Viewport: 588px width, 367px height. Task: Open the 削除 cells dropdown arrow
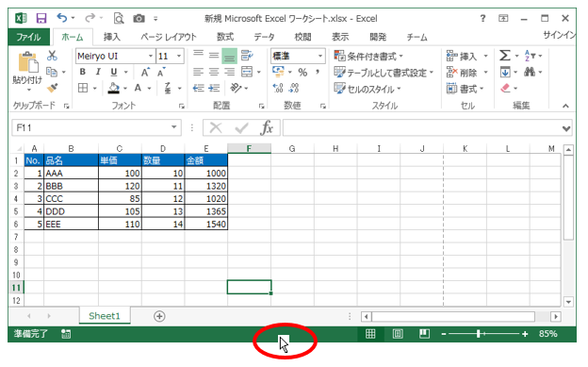coord(486,72)
